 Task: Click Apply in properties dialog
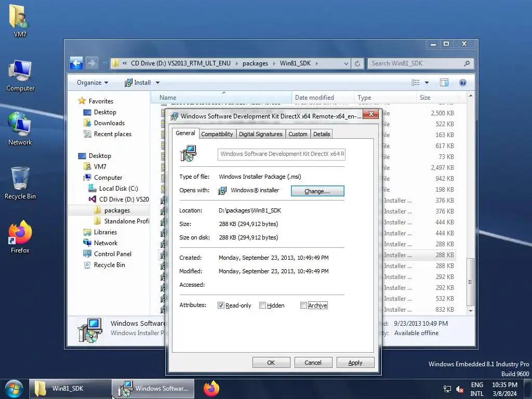[355, 362]
